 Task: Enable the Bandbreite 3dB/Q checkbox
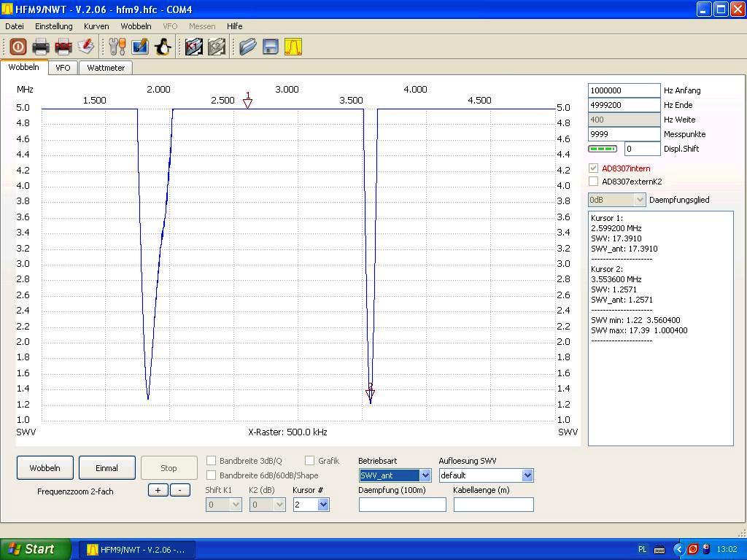(212, 461)
